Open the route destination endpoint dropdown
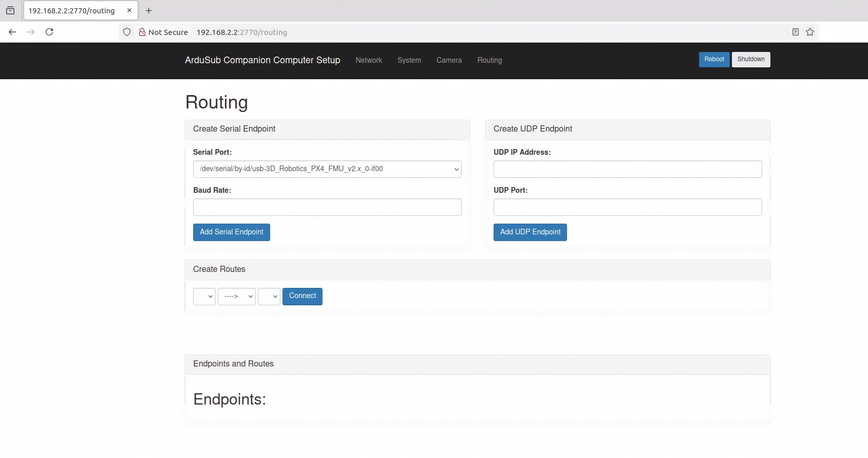Image resolution: width=868 pixels, height=458 pixels. pyautogui.click(x=269, y=297)
